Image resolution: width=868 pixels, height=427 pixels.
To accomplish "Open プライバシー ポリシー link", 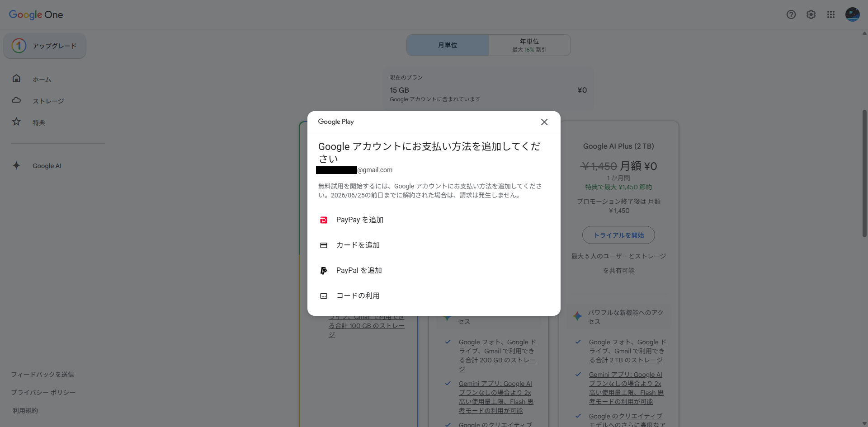I will pyautogui.click(x=43, y=393).
